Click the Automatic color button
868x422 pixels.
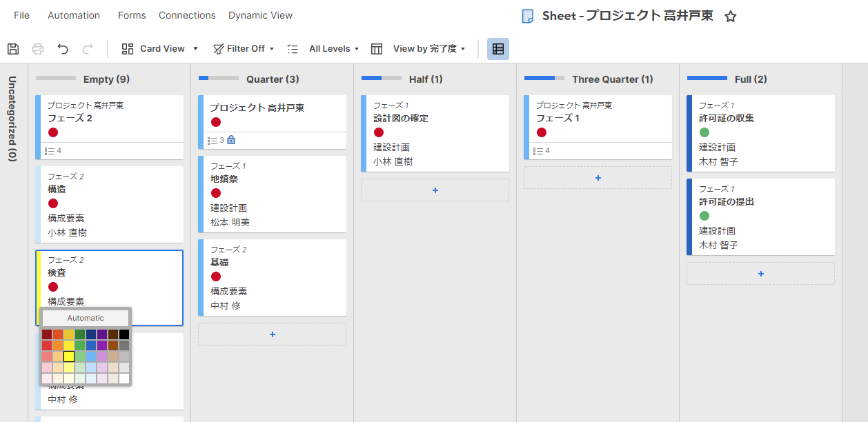click(86, 318)
